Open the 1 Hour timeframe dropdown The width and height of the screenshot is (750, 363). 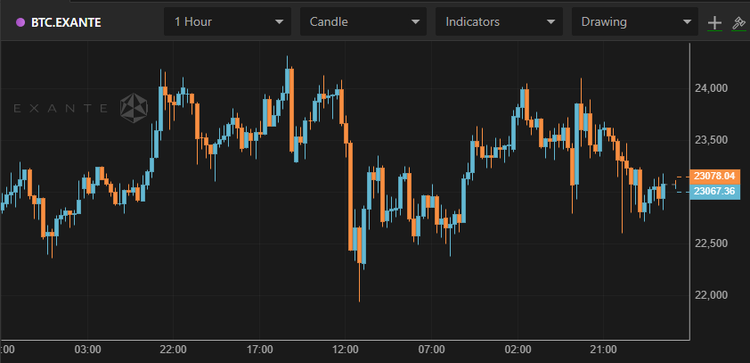click(x=227, y=22)
